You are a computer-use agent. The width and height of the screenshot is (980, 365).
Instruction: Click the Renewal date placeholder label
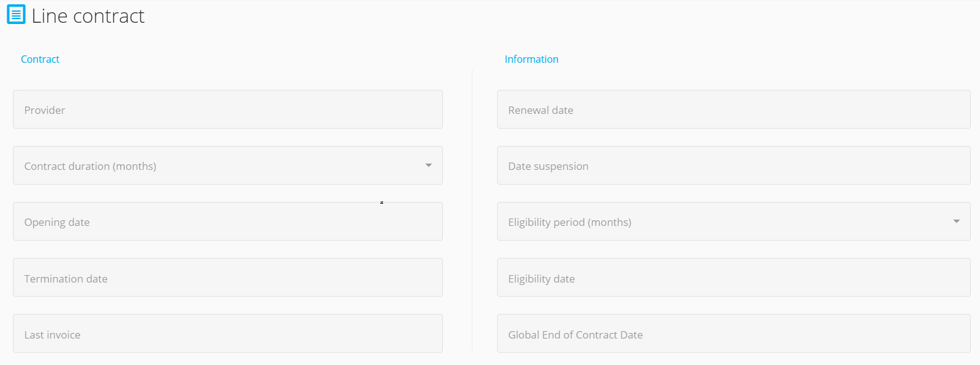541,110
